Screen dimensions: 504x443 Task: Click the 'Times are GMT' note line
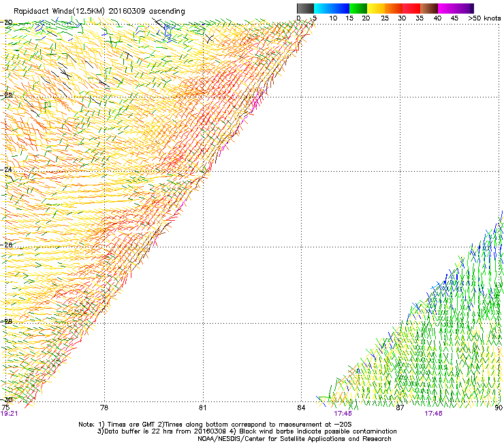215,425
